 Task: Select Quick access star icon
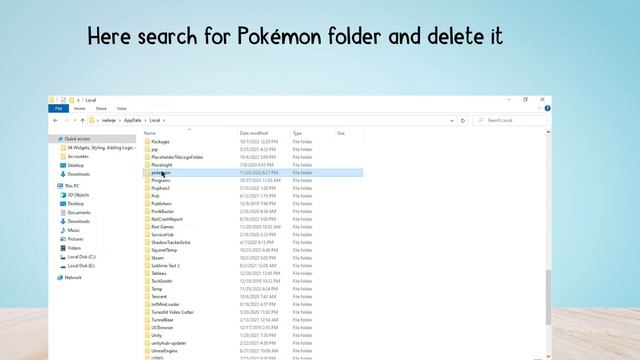60,139
